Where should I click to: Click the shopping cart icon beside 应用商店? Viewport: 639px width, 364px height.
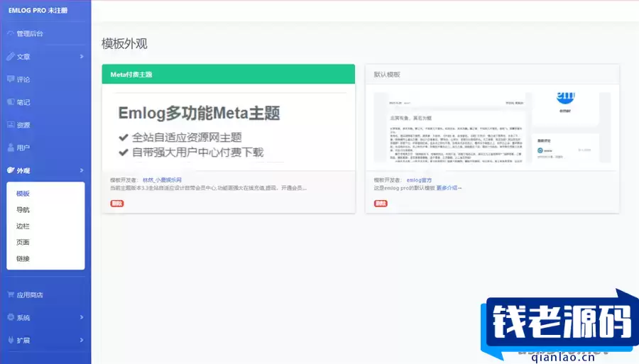11,294
